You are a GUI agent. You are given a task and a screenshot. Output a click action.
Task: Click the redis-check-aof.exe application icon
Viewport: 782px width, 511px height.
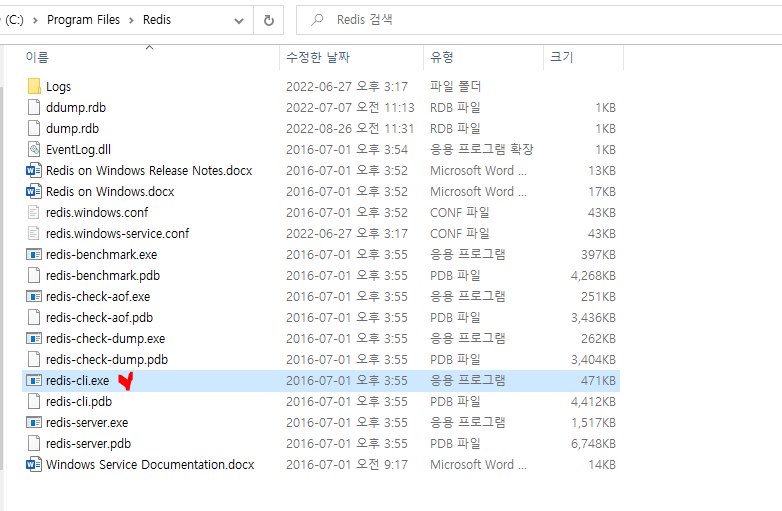(x=34, y=296)
